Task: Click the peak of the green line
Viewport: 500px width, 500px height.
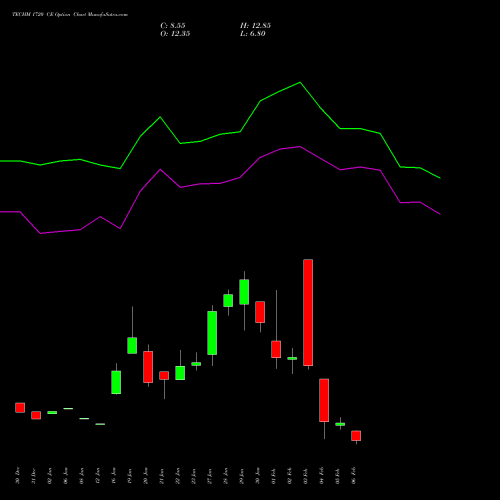Action: [x=300, y=82]
